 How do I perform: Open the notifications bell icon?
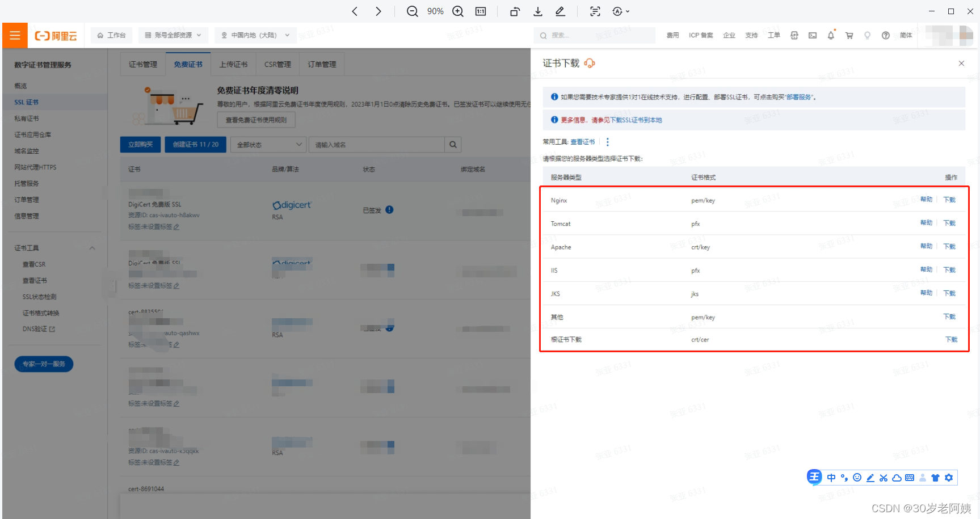click(x=831, y=35)
